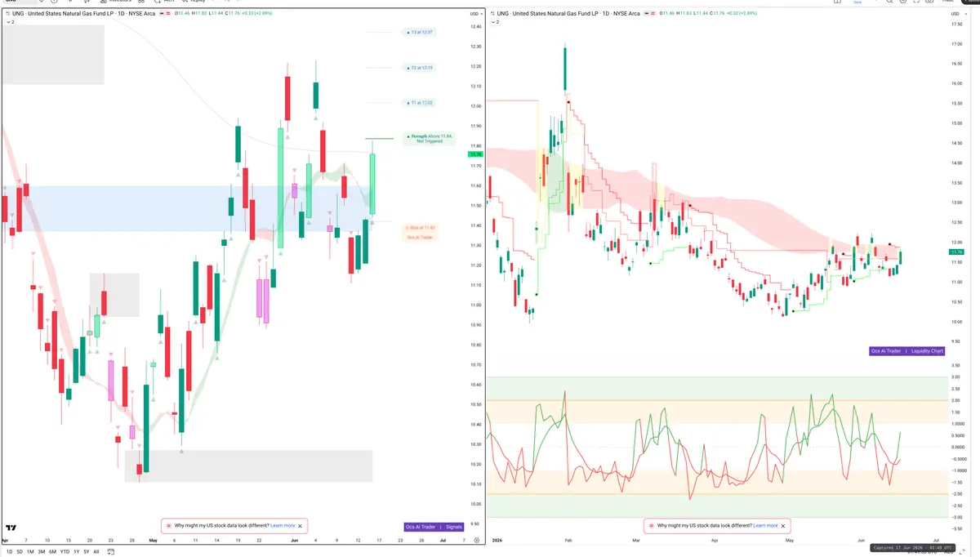Image resolution: width=980 pixels, height=557 pixels.
Task: Click the Ocs Ai Trader Signals badge
Action: (434, 527)
